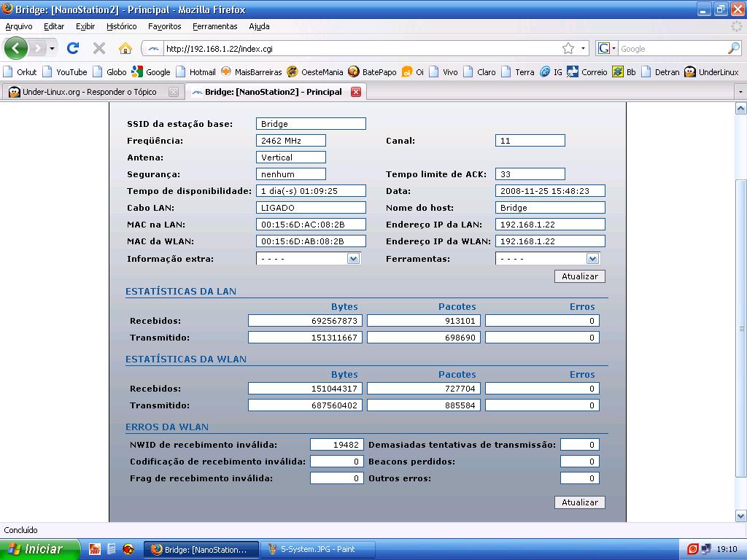Viewport: 747px width, 560px height.
Task: Open the UnderLinux bookmark icon
Action: coord(690,72)
